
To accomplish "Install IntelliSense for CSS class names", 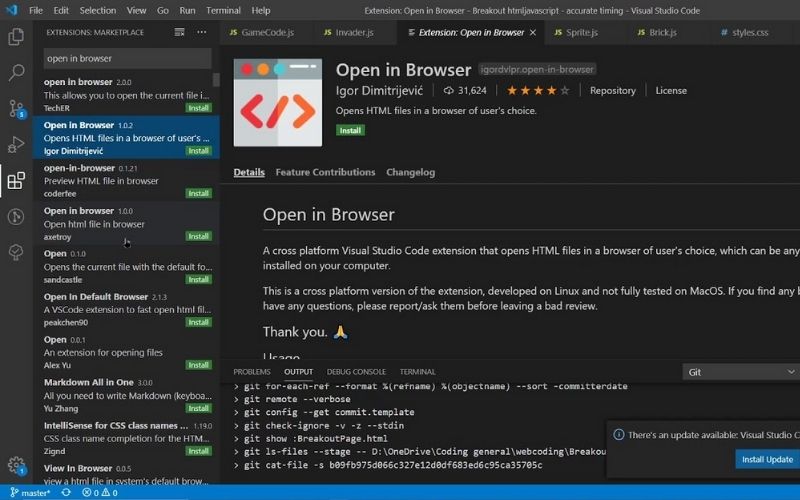I will 198,451.
